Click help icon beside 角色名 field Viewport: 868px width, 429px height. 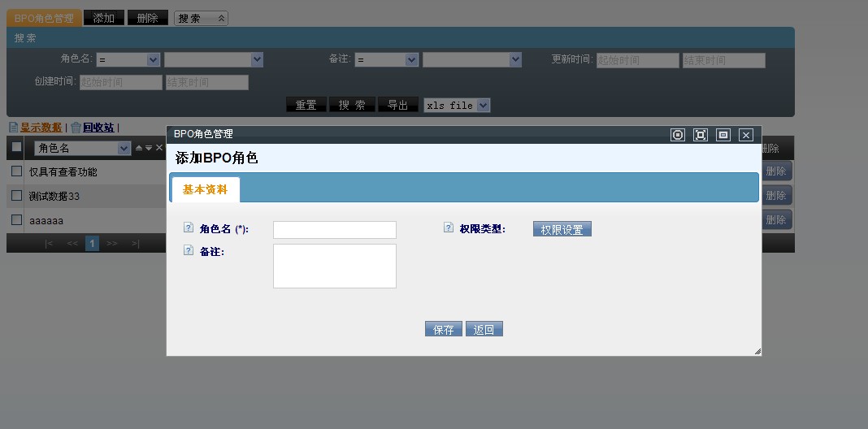[x=189, y=228]
